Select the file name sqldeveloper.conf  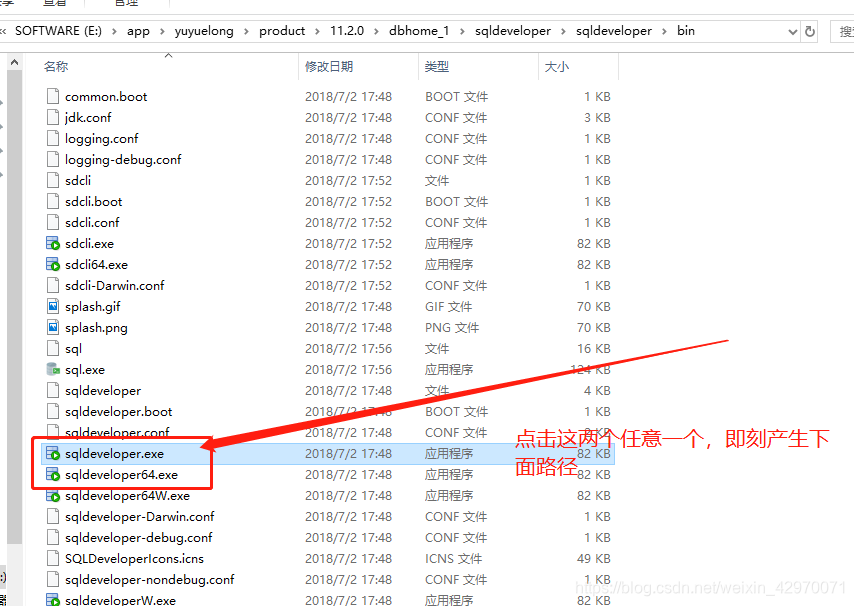point(117,433)
